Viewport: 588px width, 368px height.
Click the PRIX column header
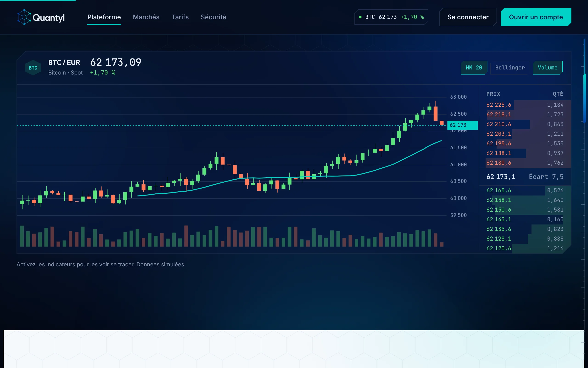(493, 94)
